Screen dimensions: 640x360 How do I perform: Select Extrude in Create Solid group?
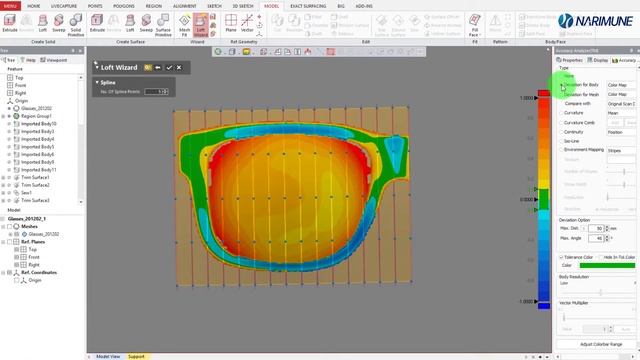10,23
